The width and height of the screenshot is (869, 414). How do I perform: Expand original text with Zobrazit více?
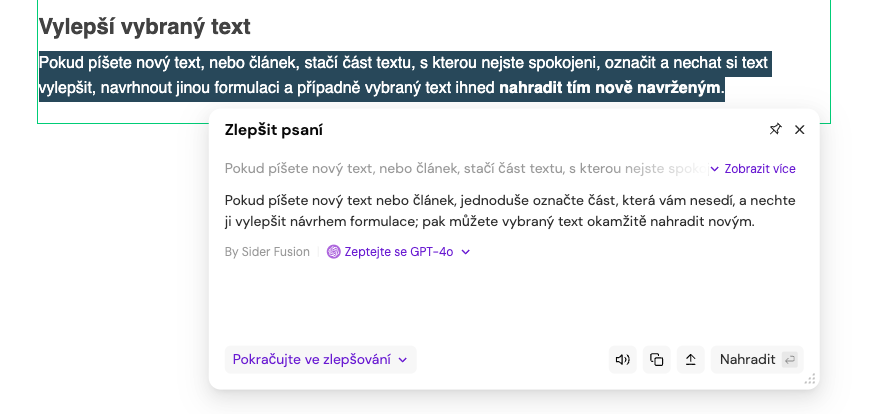pos(753,168)
